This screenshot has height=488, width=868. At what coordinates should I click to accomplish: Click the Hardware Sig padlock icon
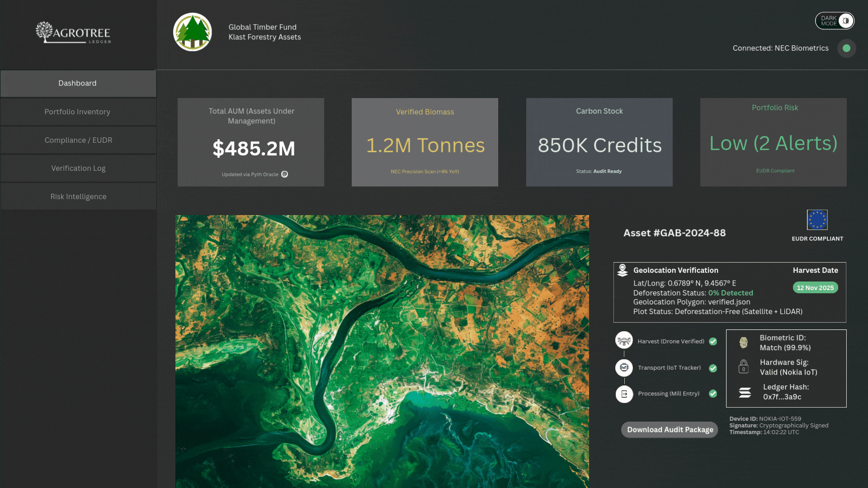(x=744, y=367)
